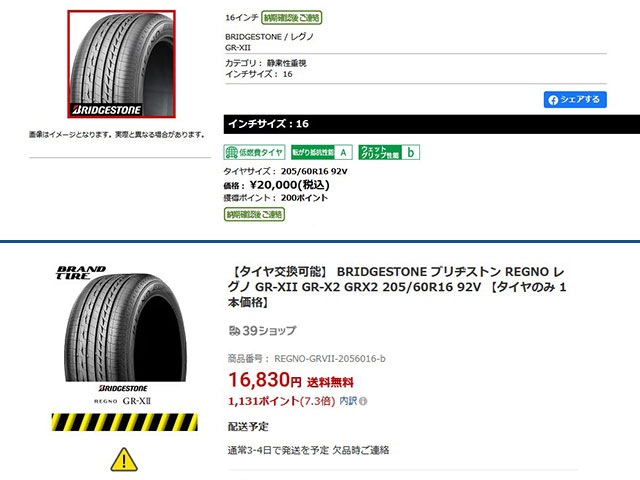640x480 pixels.
Task: Click the black インチサイズ：16 header bar
Action: coord(432,124)
